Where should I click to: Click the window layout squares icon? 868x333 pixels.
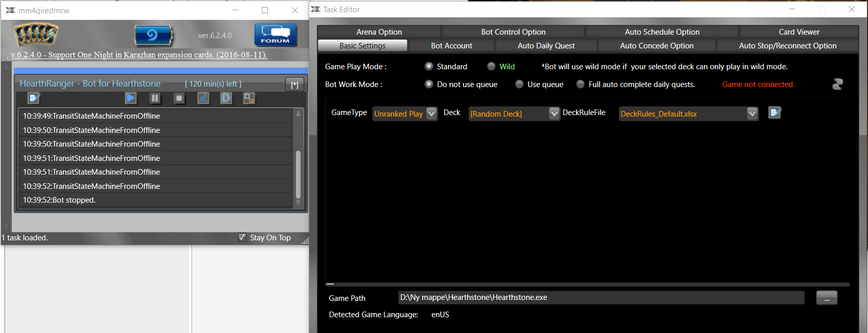tap(249, 98)
